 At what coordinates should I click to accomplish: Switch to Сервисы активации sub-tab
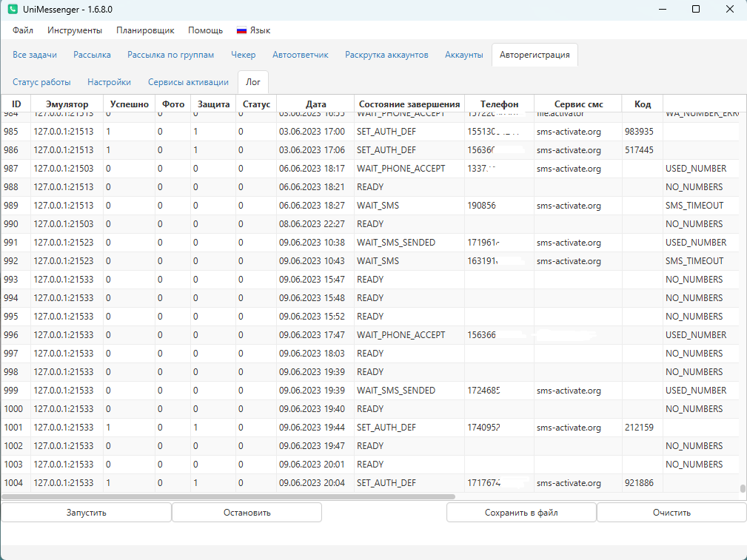(188, 82)
